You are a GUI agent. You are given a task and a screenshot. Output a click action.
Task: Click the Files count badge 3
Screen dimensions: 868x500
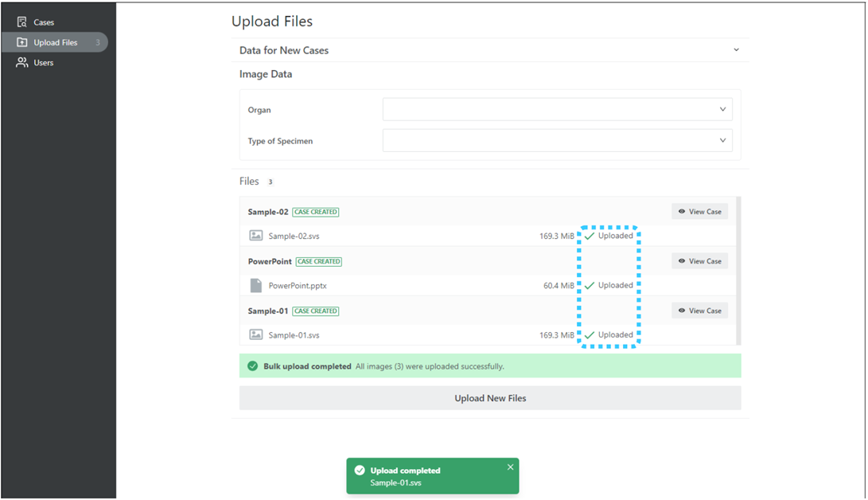pyautogui.click(x=271, y=182)
